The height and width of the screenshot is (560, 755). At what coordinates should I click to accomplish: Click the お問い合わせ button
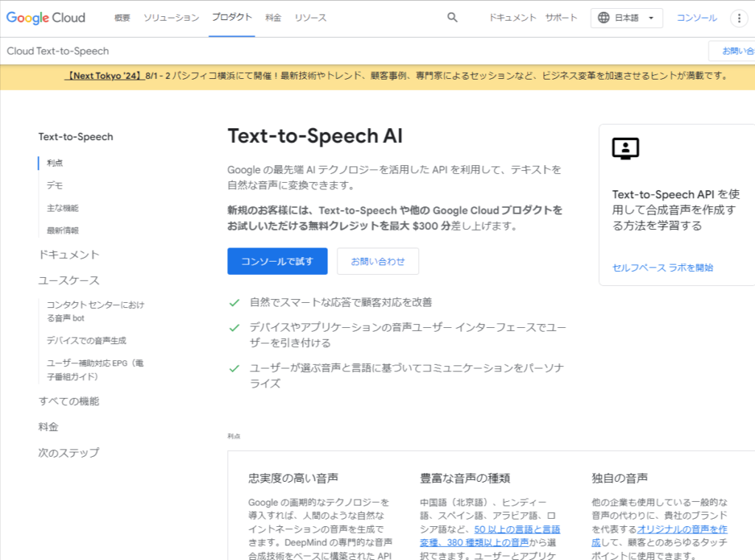377,261
